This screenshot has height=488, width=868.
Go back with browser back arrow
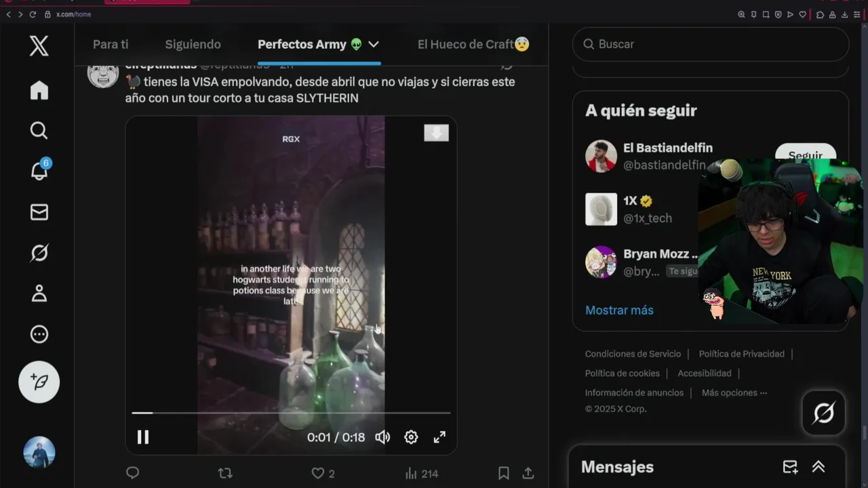point(9,14)
